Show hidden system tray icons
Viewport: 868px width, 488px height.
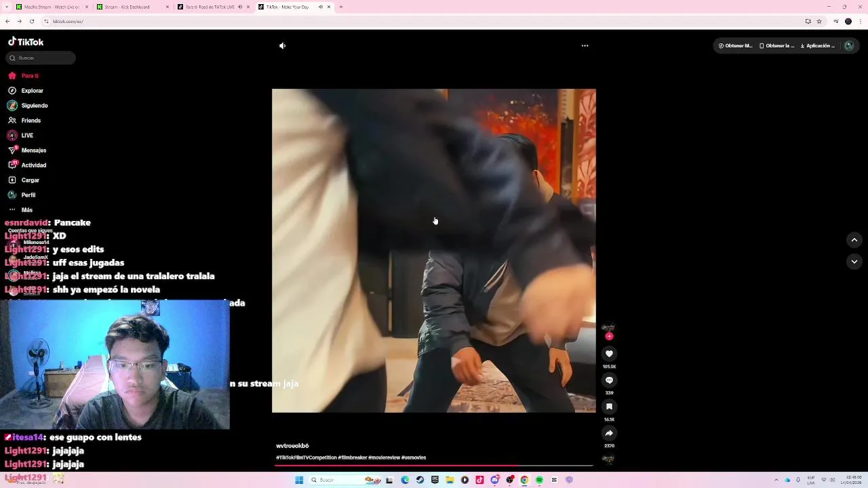[x=777, y=480]
